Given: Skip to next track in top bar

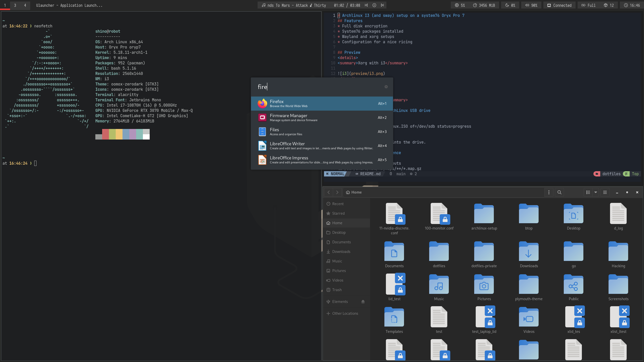Looking at the screenshot, I should click(382, 5).
